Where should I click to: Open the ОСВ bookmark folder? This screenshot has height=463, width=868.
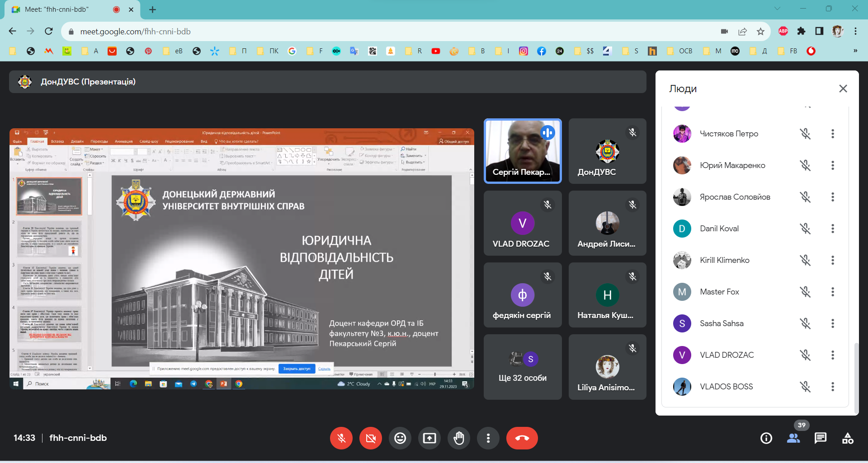tap(680, 51)
